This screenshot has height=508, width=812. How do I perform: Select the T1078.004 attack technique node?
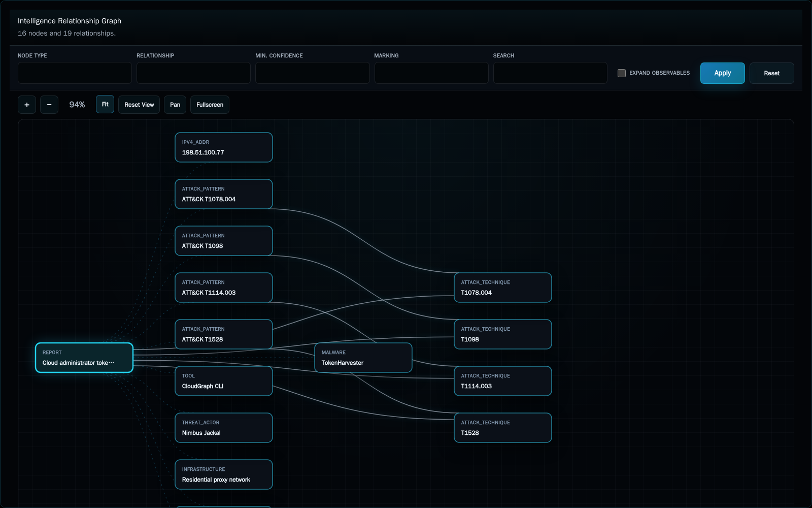[503, 288]
